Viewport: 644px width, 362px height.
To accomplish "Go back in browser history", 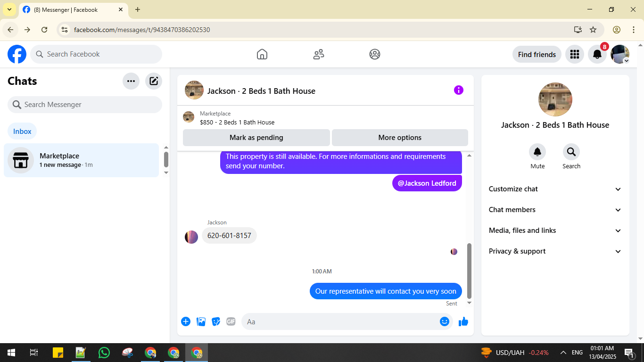I will coord(10,30).
